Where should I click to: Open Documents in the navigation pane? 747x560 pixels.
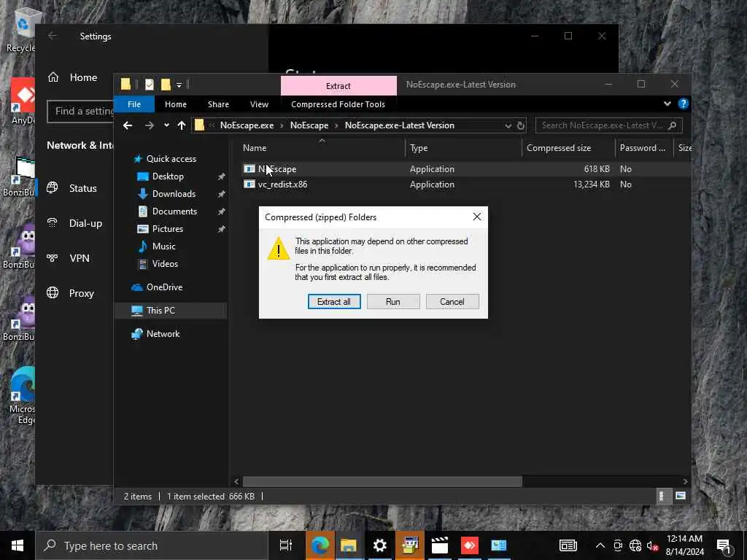(174, 211)
